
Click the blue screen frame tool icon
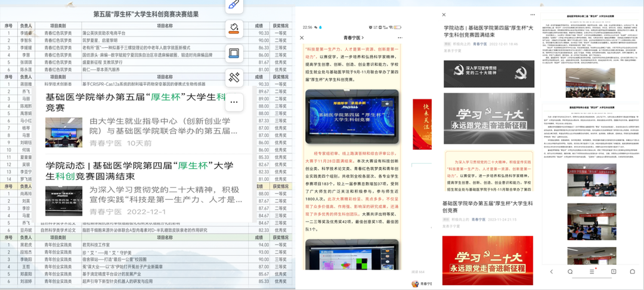[234, 53]
